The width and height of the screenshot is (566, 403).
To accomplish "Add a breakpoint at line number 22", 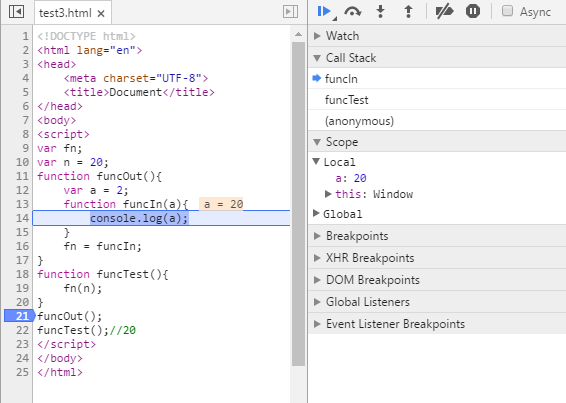I will [22, 330].
